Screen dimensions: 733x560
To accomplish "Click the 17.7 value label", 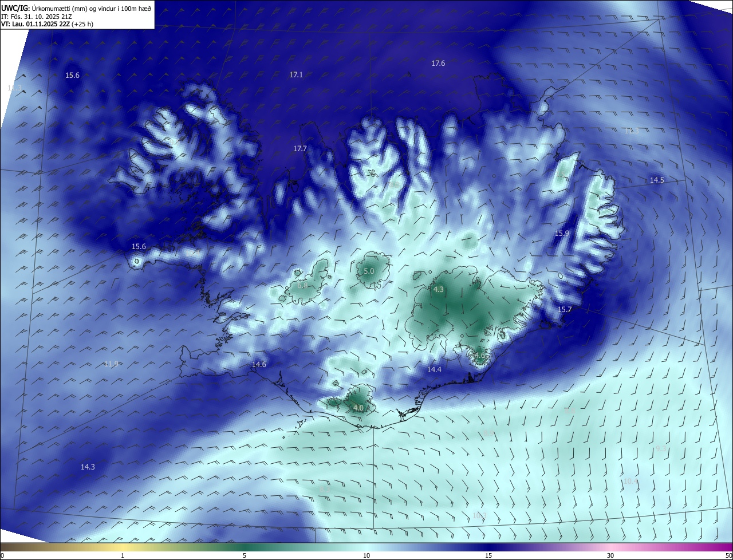I will [x=300, y=148].
